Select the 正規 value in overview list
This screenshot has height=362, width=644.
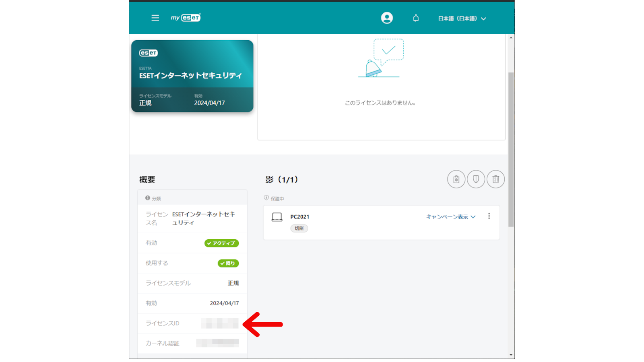click(233, 283)
